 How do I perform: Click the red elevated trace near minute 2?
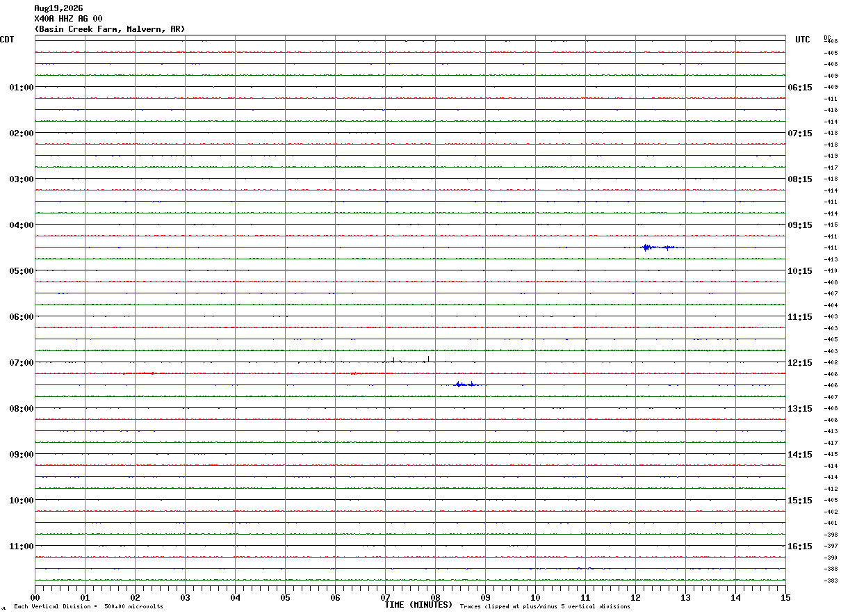tap(139, 373)
